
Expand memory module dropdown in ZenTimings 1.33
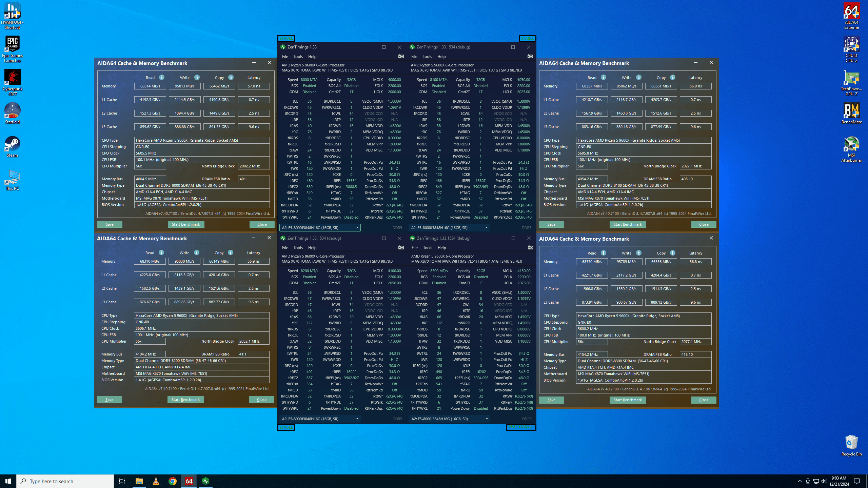click(357, 228)
